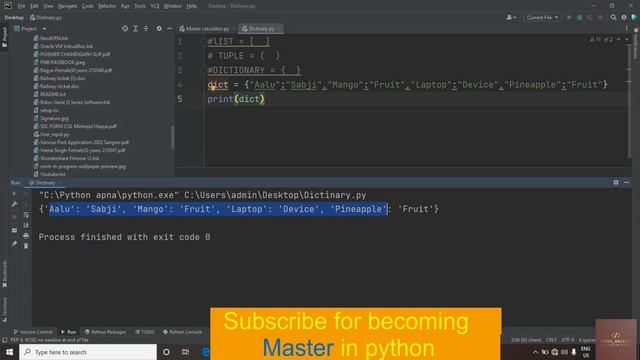Image resolution: width=640 pixels, height=360 pixels.
Task: Open Python Packages tool window
Action: (x=106, y=332)
